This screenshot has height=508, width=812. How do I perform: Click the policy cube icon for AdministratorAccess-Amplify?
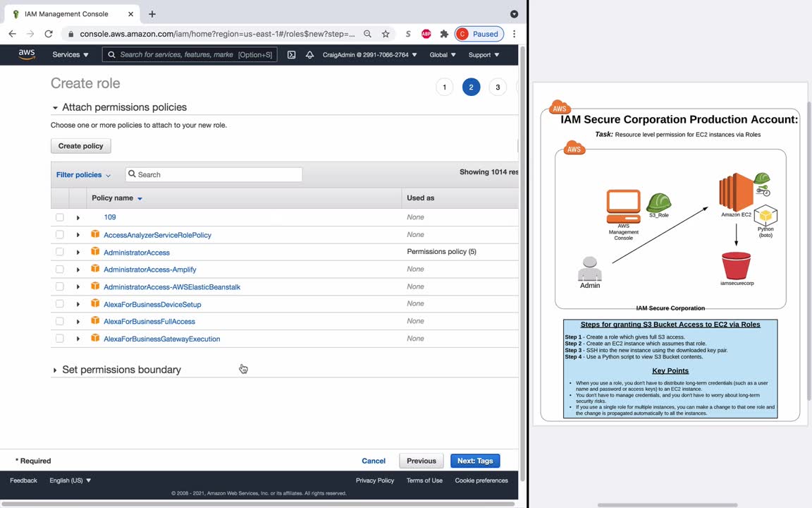tap(95, 269)
